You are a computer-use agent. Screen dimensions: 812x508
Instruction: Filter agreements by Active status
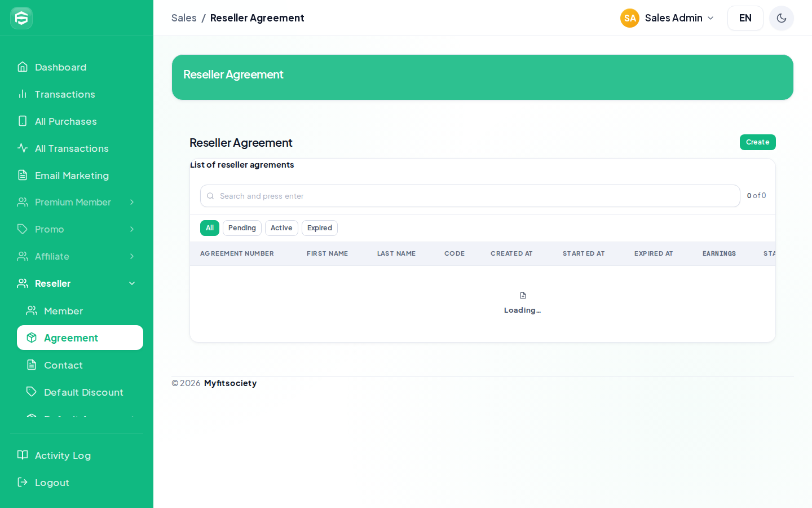[x=281, y=228]
